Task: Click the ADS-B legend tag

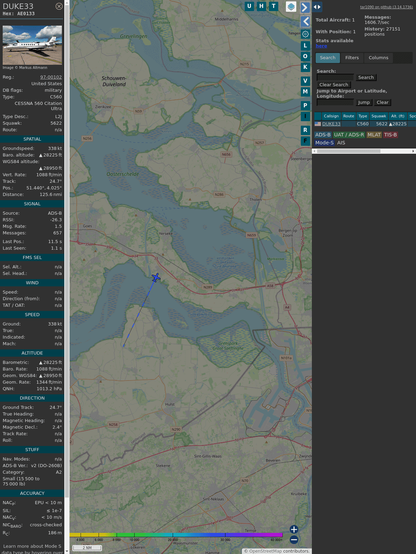Action: point(323,135)
